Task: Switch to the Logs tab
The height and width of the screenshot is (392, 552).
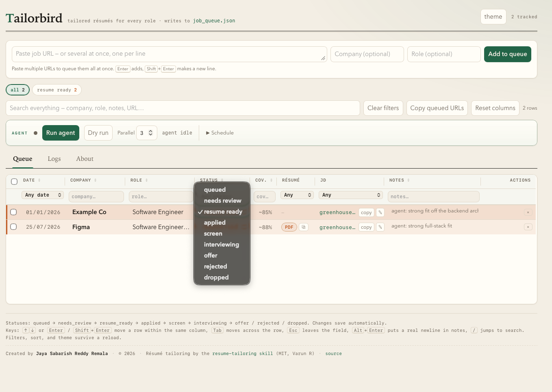Action: tap(54, 159)
